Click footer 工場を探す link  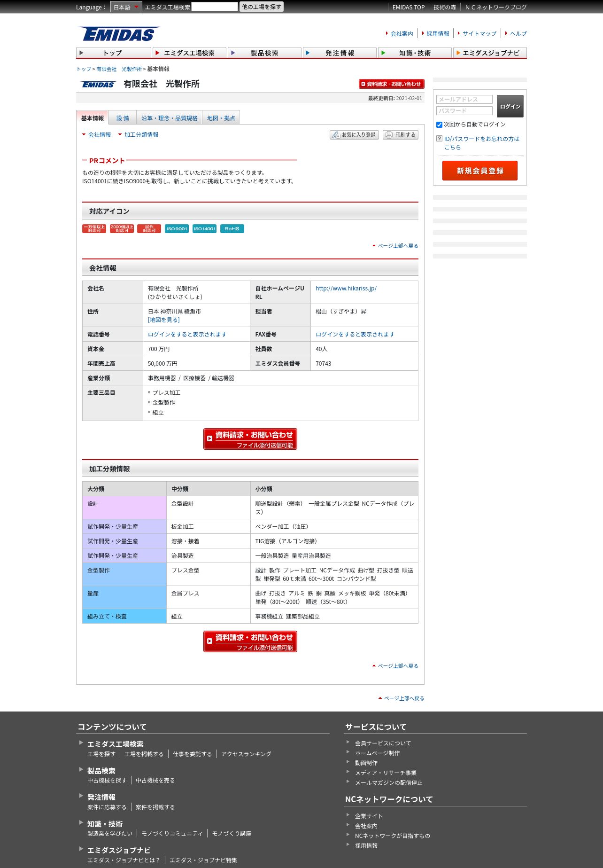[101, 754]
